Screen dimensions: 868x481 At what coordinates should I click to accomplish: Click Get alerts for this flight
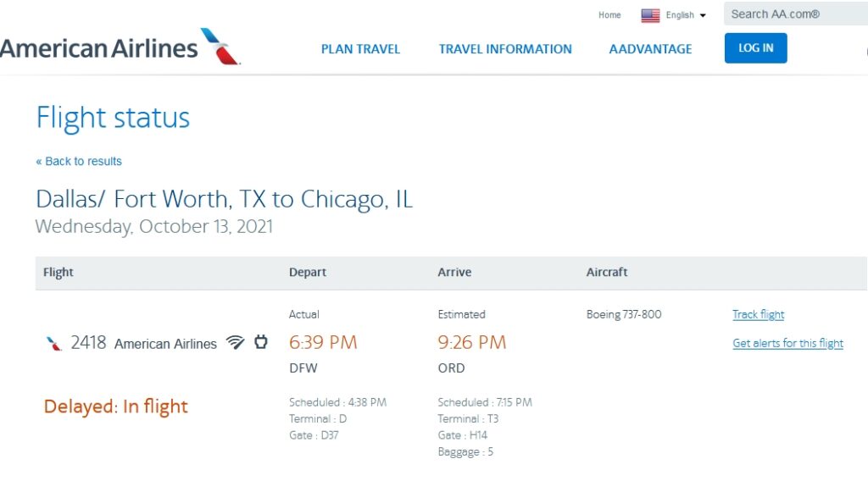[x=787, y=343]
